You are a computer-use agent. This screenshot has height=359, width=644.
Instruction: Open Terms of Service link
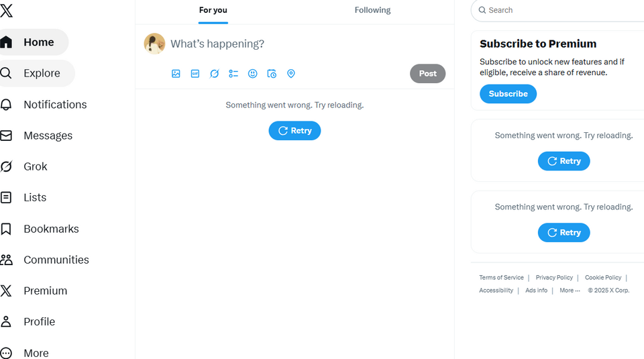501,278
